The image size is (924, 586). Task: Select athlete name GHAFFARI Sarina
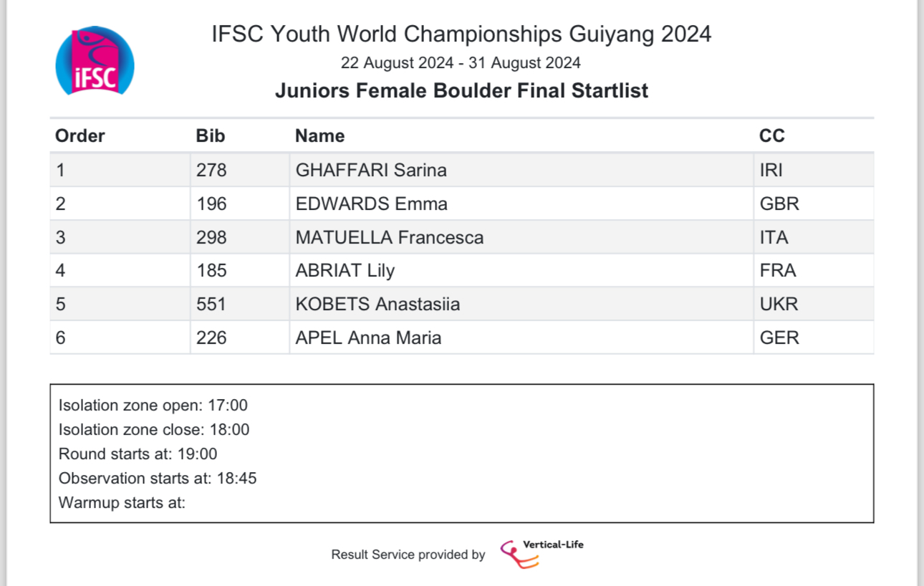coord(371,170)
